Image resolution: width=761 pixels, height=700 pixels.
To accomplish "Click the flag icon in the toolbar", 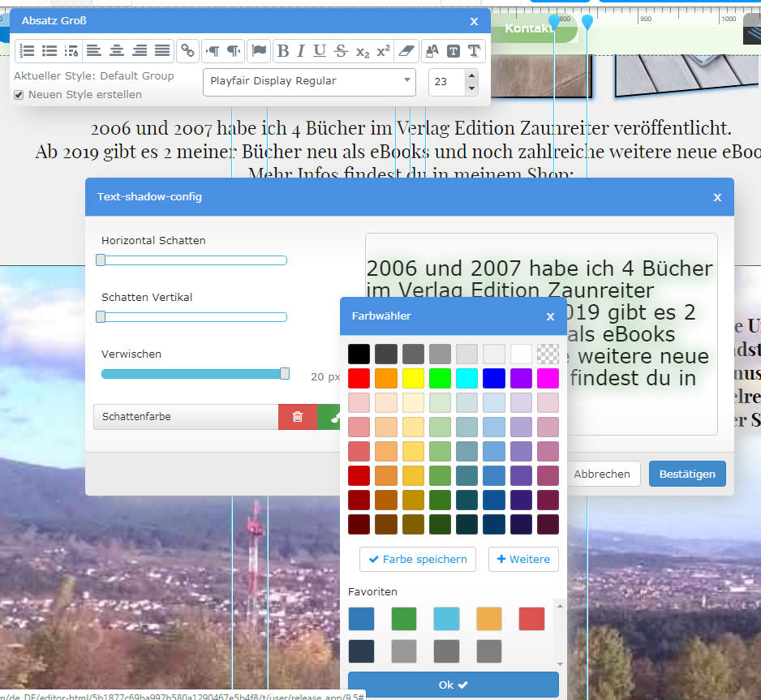I will pos(259,51).
